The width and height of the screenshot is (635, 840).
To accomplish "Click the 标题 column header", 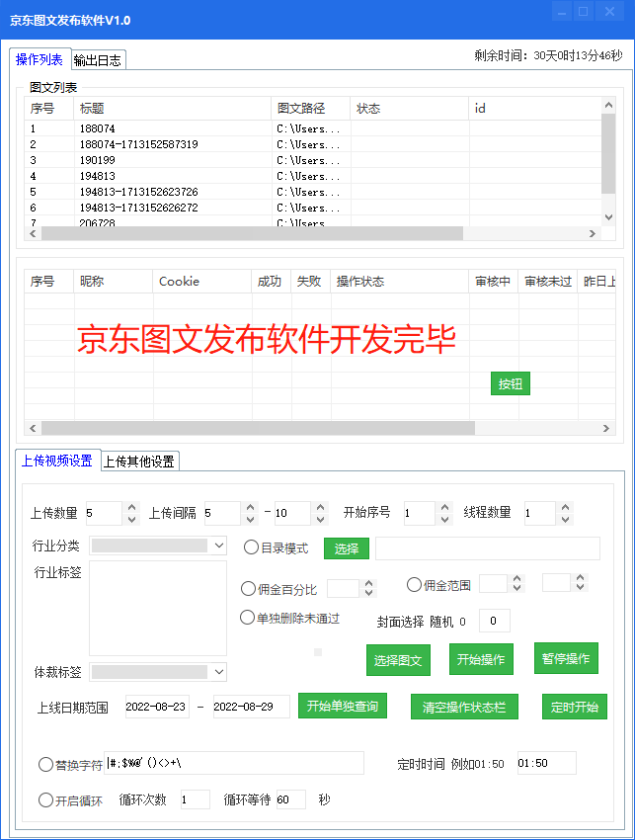I will click(x=173, y=109).
